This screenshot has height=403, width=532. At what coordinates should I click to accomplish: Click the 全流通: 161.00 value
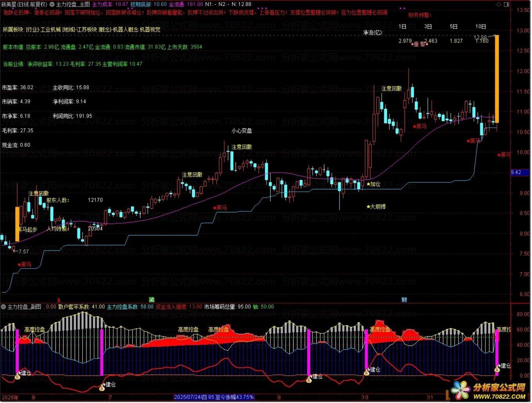click(x=186, y=4)
